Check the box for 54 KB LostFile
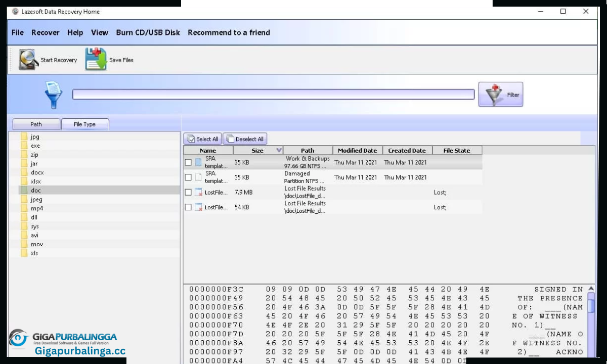This screenshot has height=364, width=607. coord(188,207)
